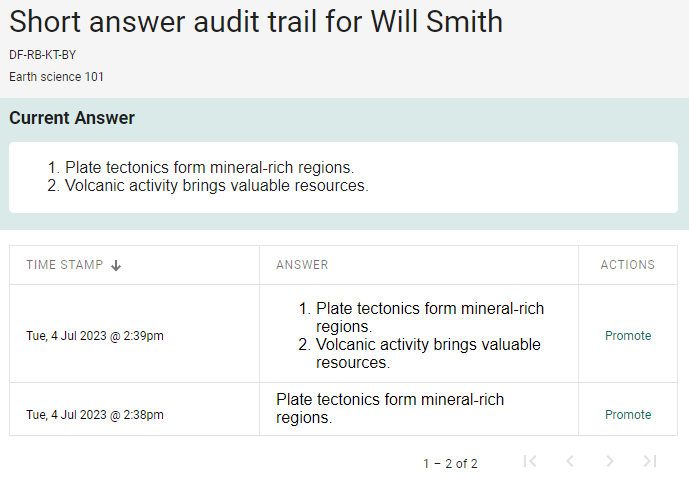Click the DF-RB-KT-BY code label

(43, 55)
